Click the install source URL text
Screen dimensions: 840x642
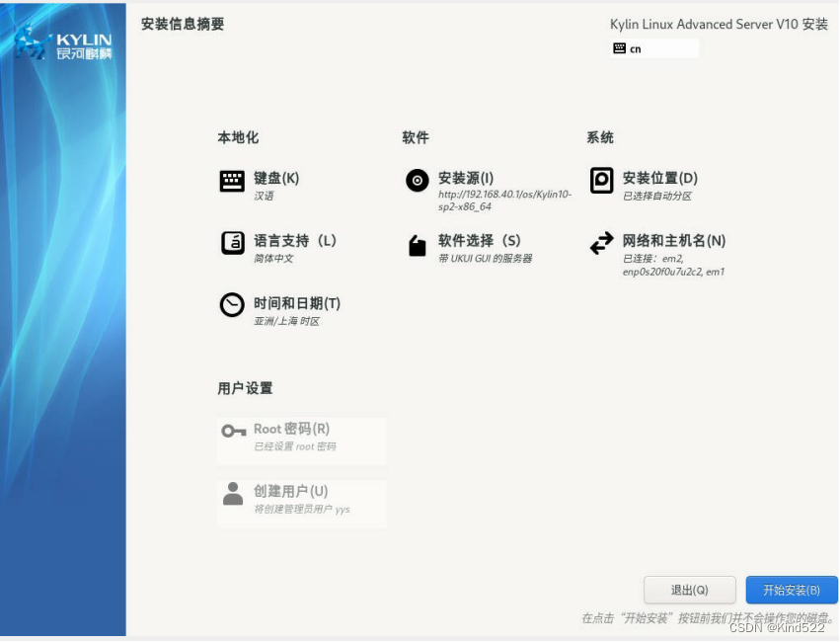(504, 201)
